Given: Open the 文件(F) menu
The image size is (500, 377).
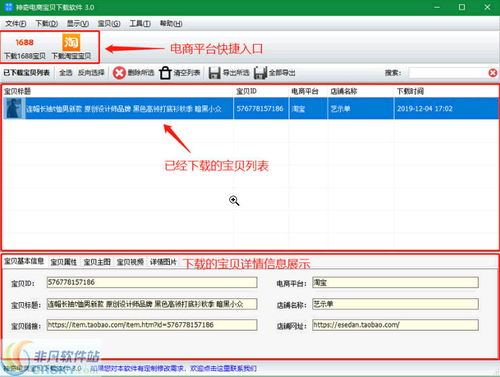Looking at the screenshot, I should tap(16, 24).
